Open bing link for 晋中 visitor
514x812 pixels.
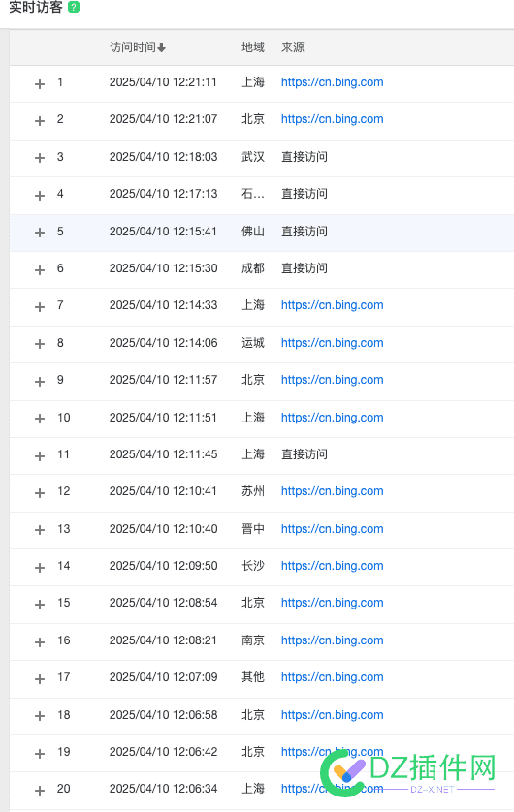point(332,529)
